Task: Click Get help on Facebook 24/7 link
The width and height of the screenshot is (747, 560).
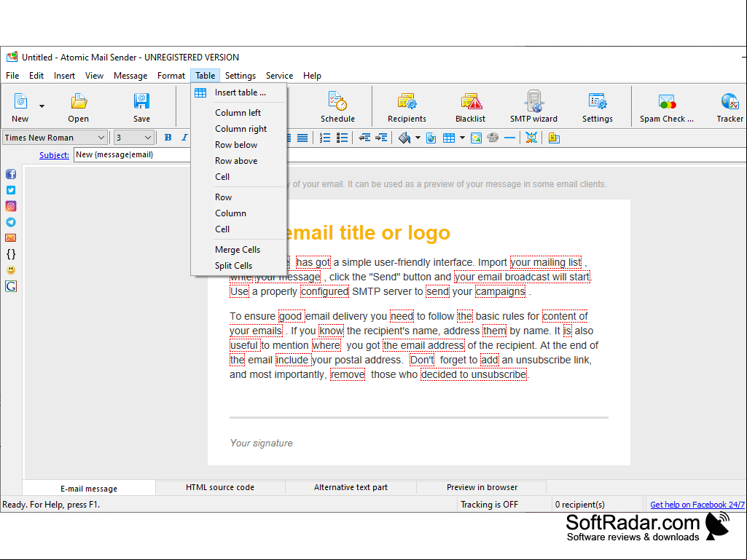Action: click(697, 505)
